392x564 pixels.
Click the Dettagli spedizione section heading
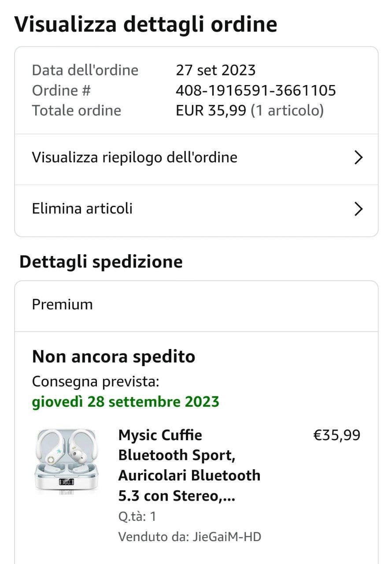tap(101, 262)
